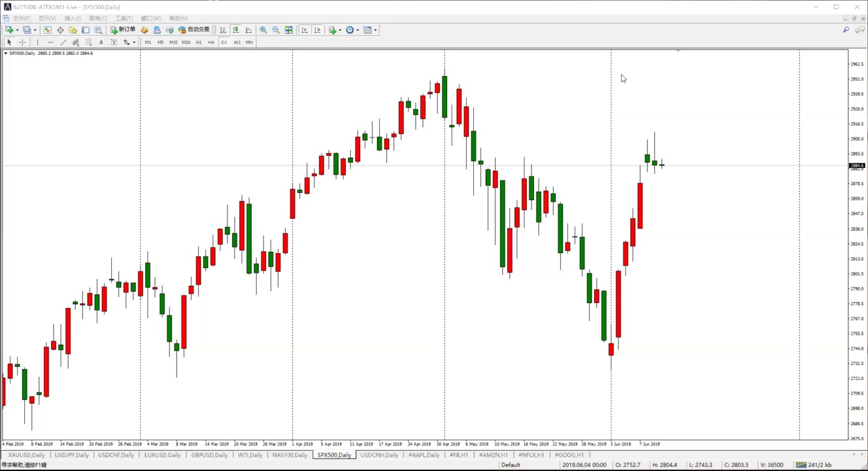Click the Default profile status field
The height and width of the screenshot is (471, 868).
(x=511, y=465)
